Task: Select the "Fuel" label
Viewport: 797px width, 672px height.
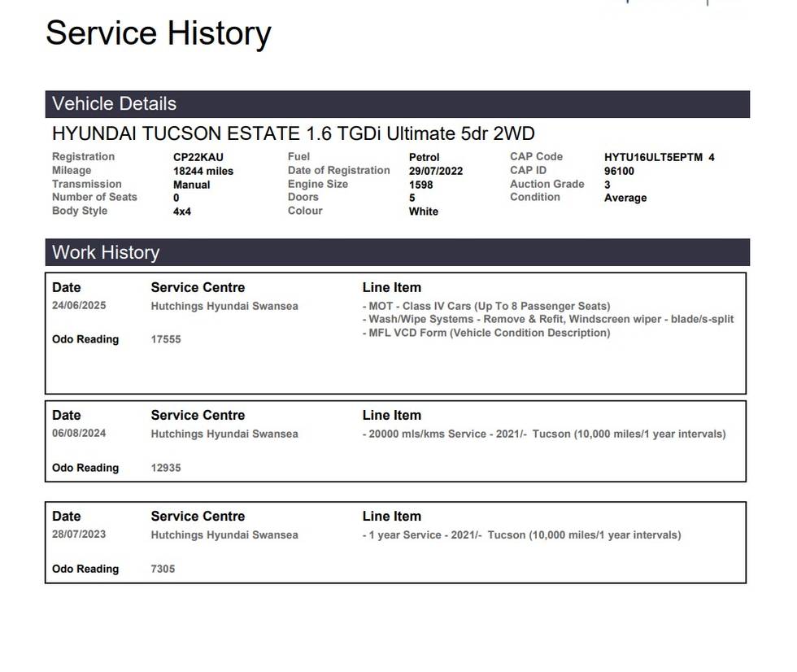Action: tap(299, 156)
